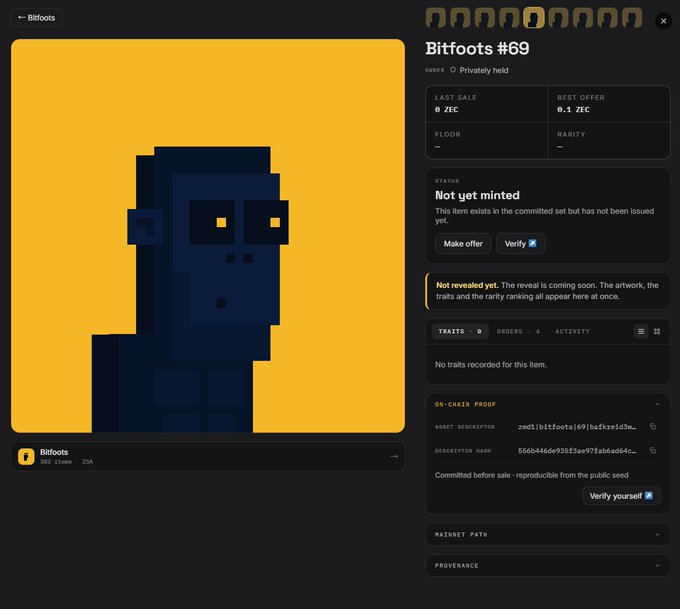The width and height of the screenshot is (680, 609).
Task: Open the last thumbnail in the top strip
Action: [x=632, y=18]
